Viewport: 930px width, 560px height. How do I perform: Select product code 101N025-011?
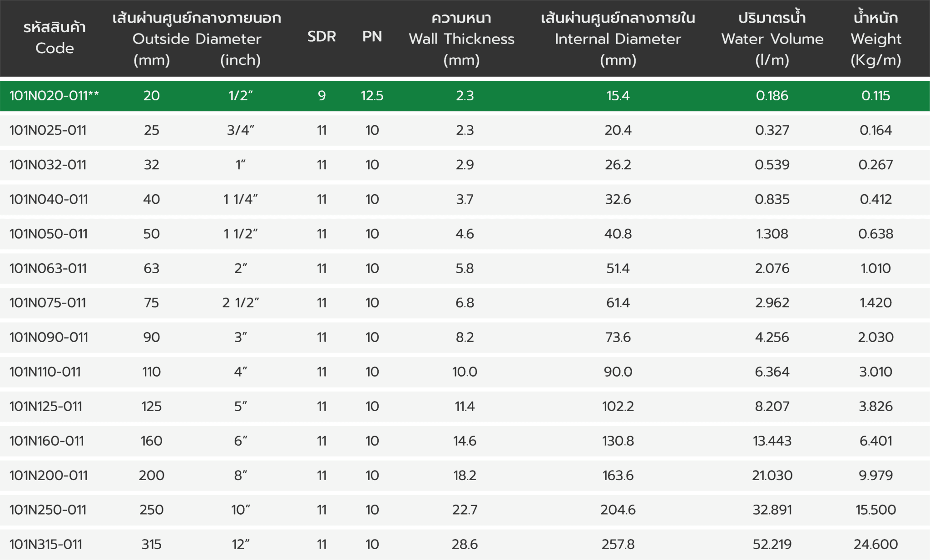tap(48, 130)
